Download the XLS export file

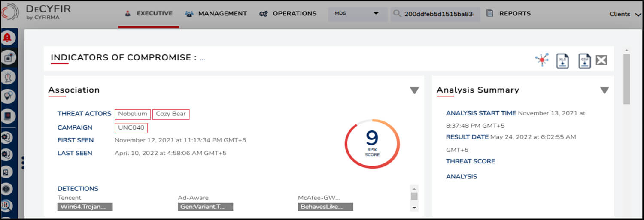tap(563, 61)
